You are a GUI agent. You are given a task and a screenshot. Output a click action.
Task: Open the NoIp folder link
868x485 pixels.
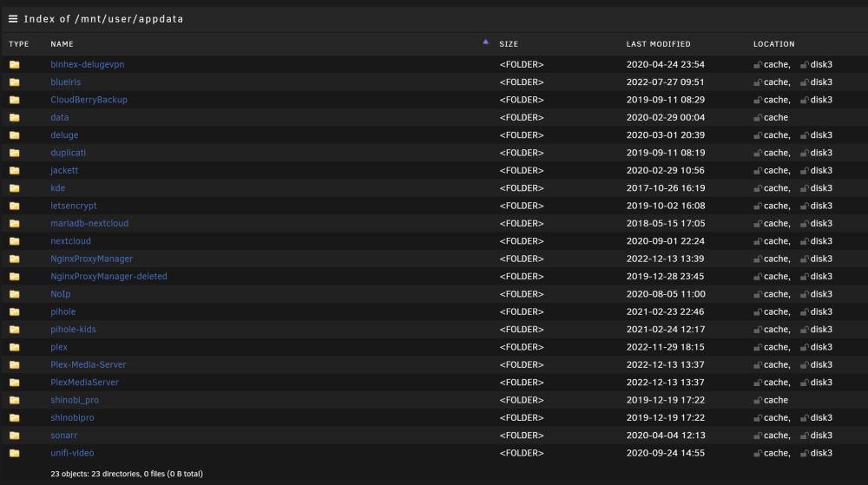coord(61,294)
